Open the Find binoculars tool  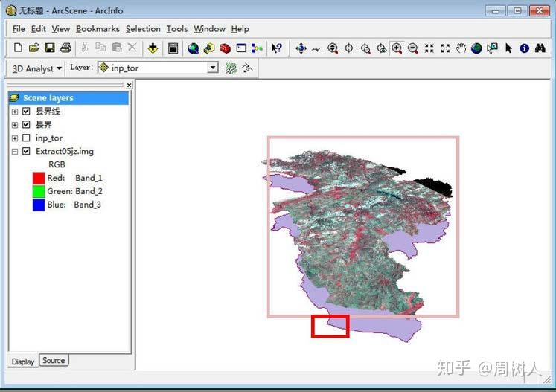click(540, 48)
